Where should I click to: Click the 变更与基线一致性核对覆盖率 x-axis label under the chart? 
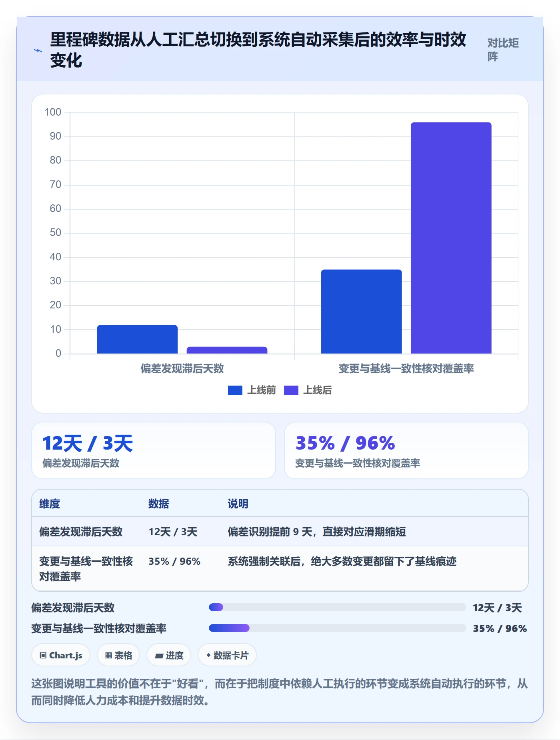click(x=406, y=368)
